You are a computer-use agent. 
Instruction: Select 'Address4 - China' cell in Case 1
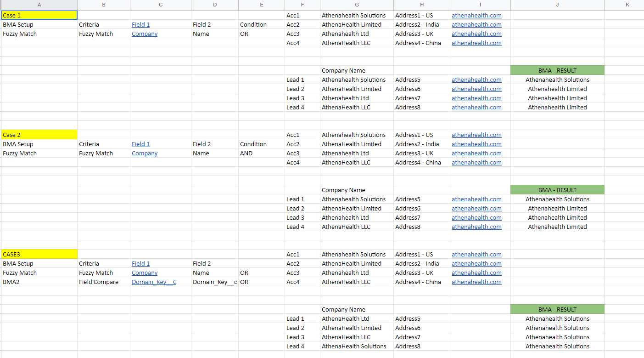coord(422,43)
